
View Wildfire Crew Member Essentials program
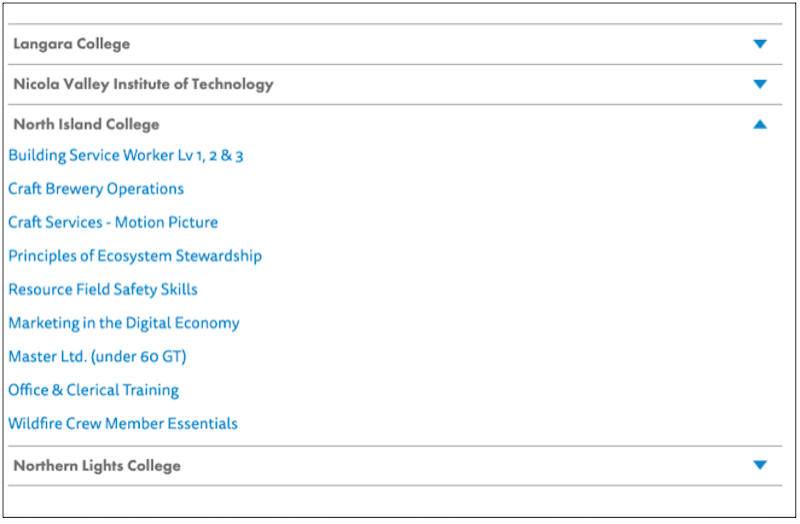point(123,423)
